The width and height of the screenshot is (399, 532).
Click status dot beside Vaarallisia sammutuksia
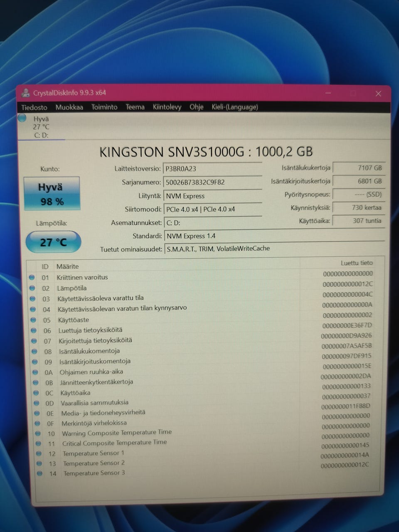37,403
